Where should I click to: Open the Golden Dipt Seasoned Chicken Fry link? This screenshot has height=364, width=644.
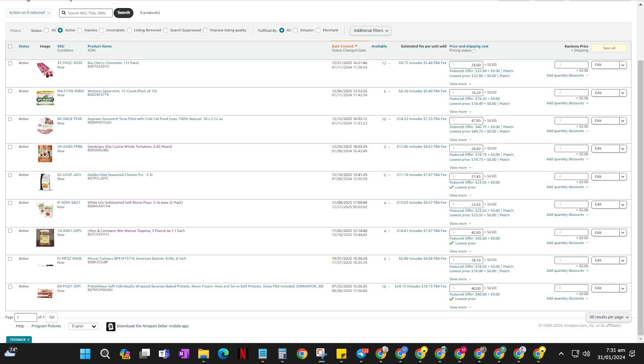120,175
